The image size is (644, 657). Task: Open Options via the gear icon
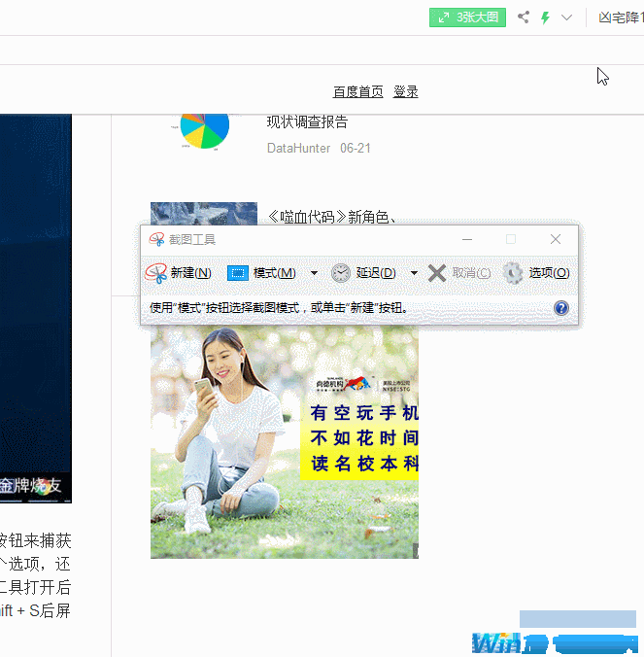pos(513,273)
